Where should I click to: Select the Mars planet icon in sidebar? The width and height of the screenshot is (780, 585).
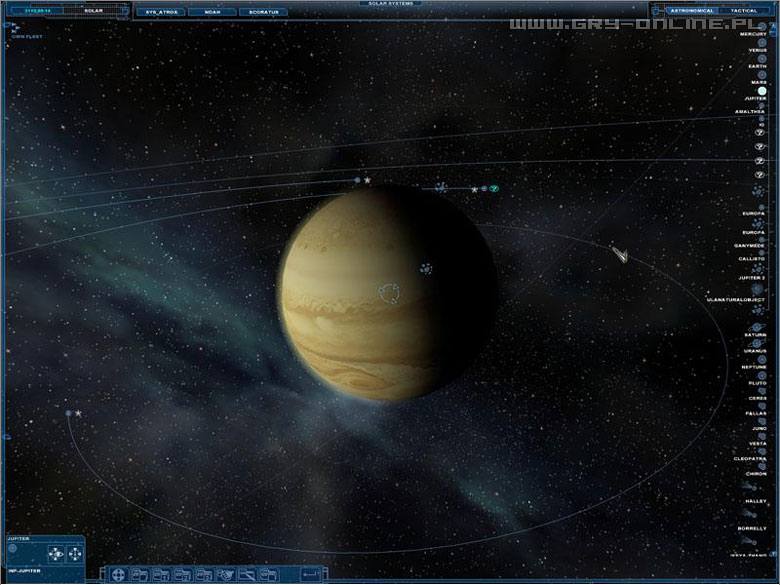coord(762,75)
